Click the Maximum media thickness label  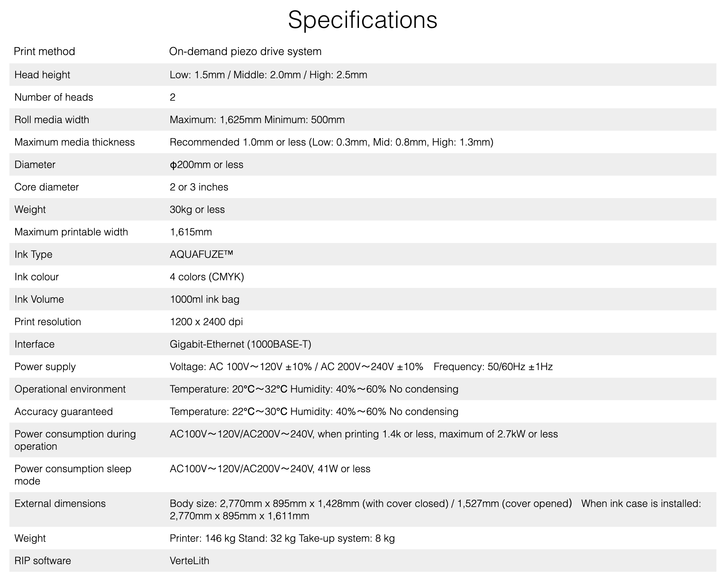[75, 142]
